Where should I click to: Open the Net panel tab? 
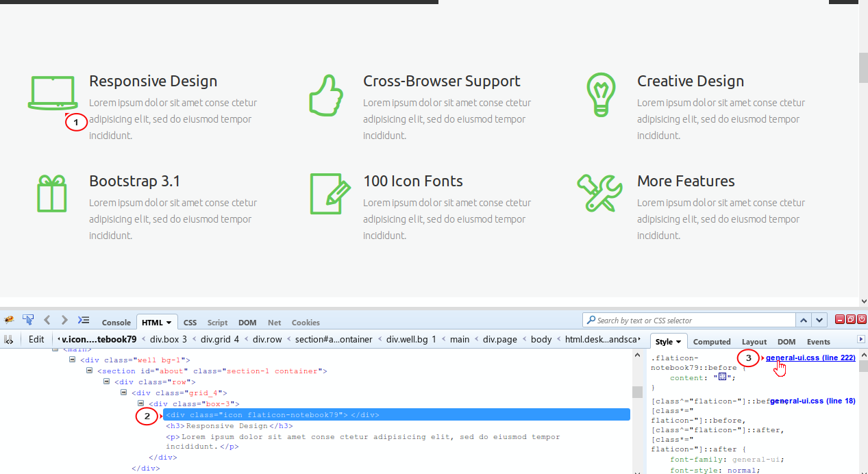pyautogui.click(x=274, y=322)
